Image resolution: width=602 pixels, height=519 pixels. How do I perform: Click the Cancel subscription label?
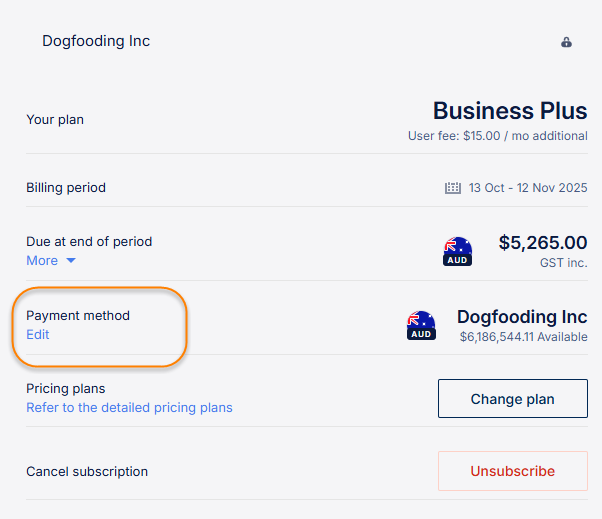click(87, 472)
